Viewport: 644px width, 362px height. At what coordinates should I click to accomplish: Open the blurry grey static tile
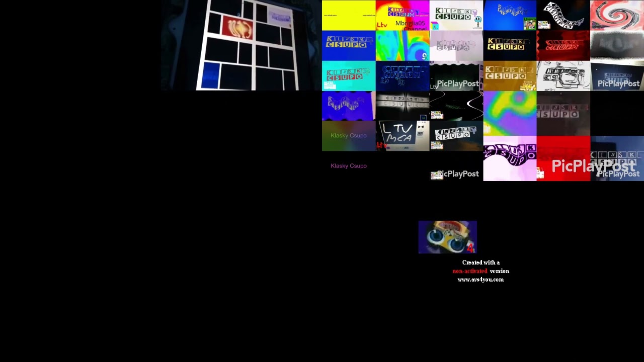coord(617,45)
